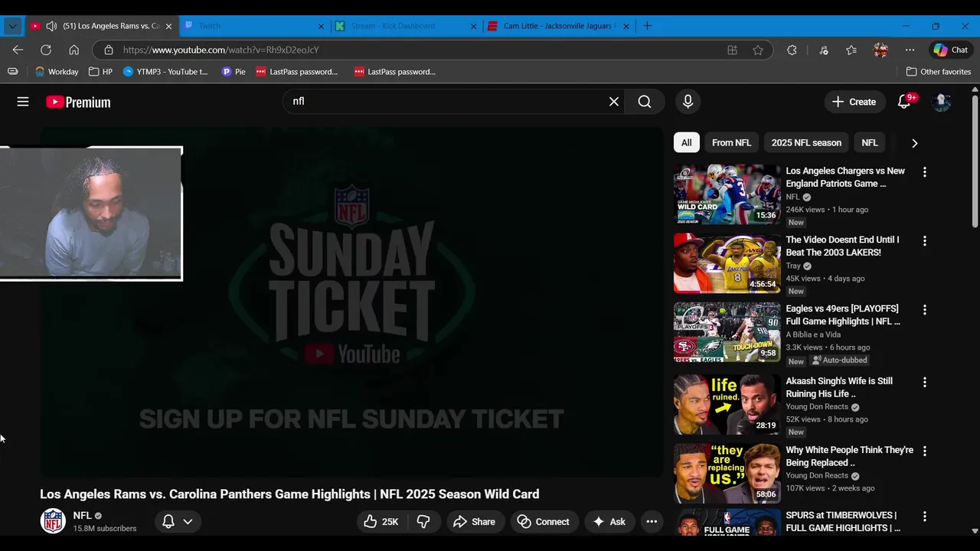This screenshot has width=980, height=551.
Task: Open the YouTube guide hamburger menu
Action: (23, 102)
